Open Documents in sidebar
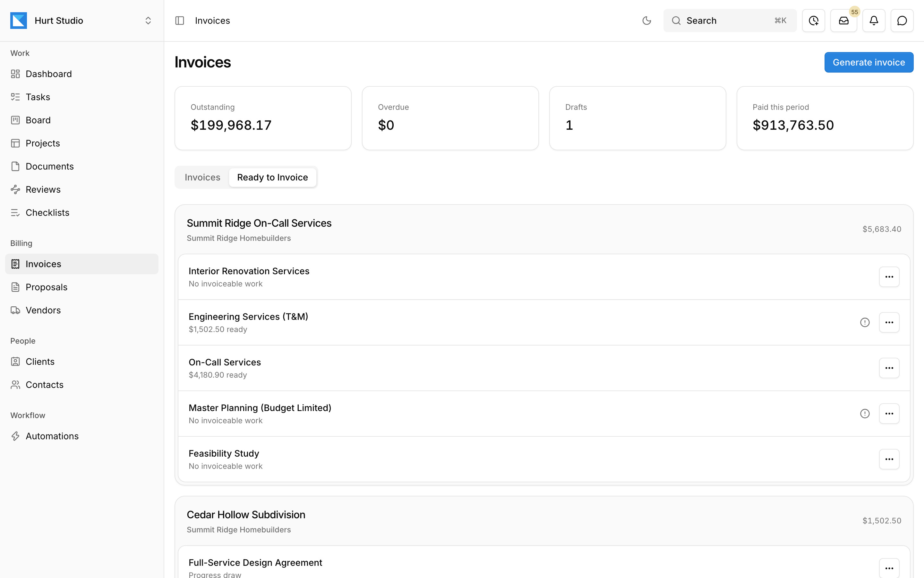The image size is (924, 578). tap(82, 166)
